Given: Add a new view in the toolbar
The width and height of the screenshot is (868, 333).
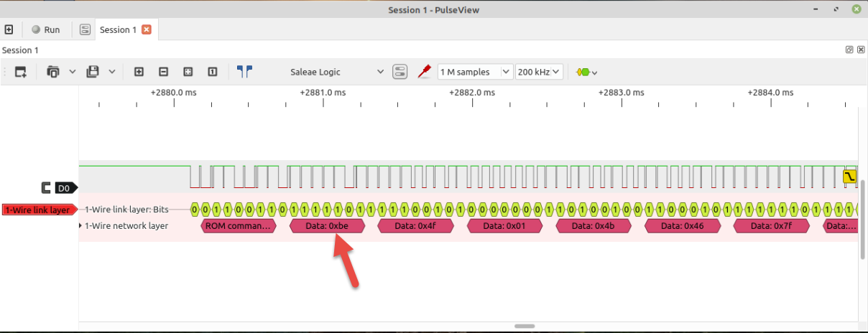Looking at the screenshot, I should [x=20, y=72].
